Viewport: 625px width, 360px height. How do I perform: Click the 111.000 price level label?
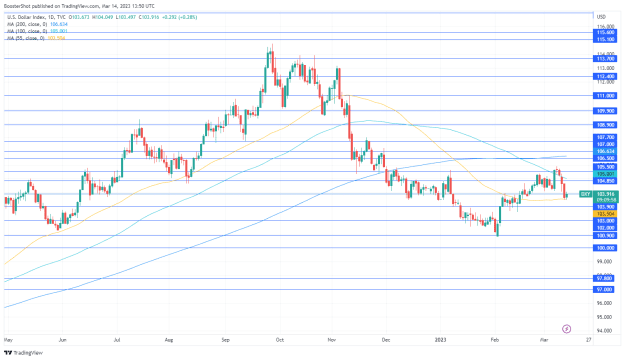(x=605, y=96)
